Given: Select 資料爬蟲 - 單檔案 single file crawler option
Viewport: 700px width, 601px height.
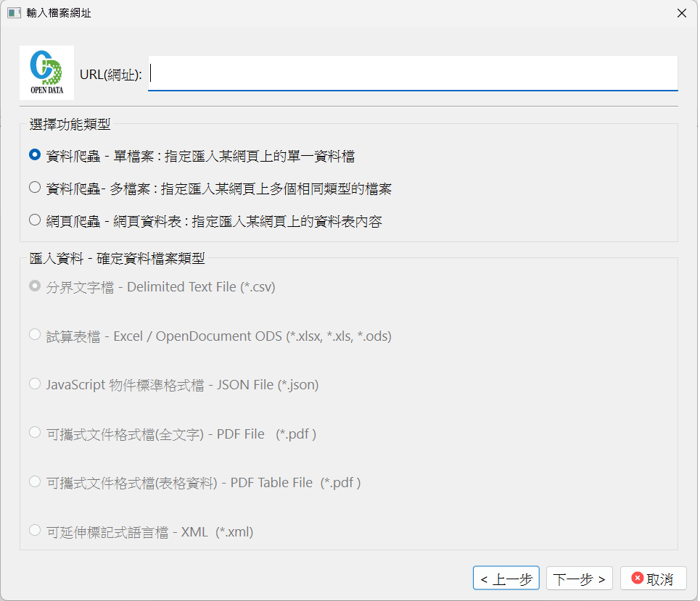Looking at the screenshot, I should [x=34, y=154].
